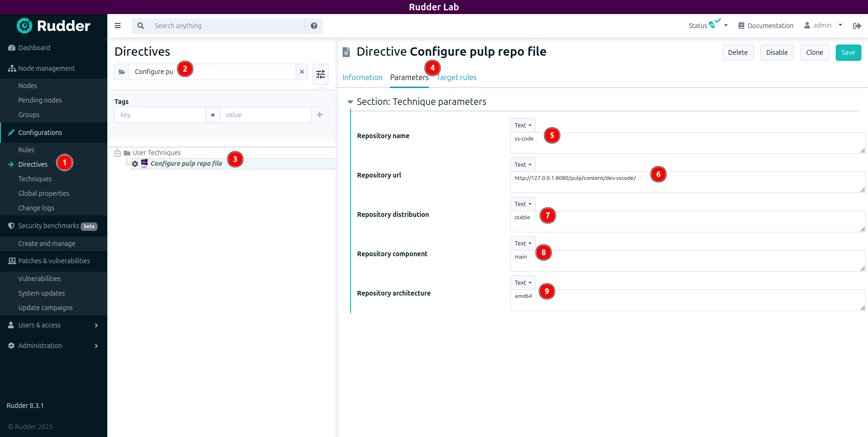Go to Directives in the sidebar

pyautogui.click(x=33, y=164)
